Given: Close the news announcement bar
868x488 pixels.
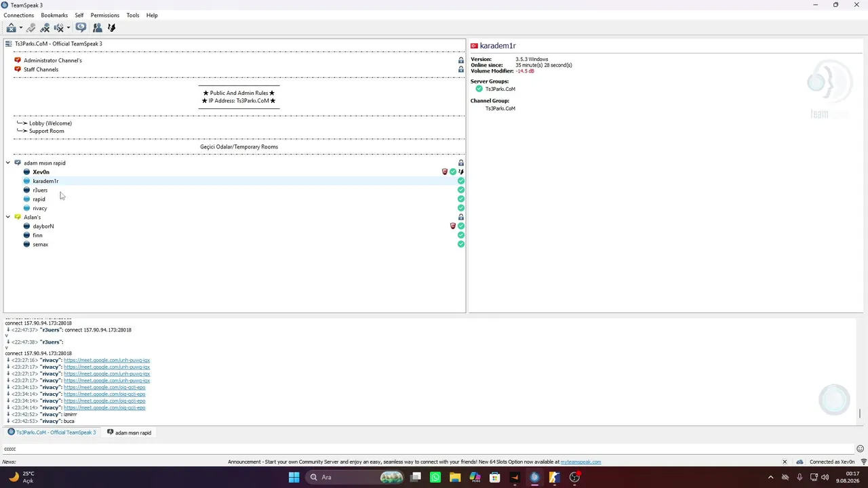Looking at the screenshot, I should pos(785,462).
